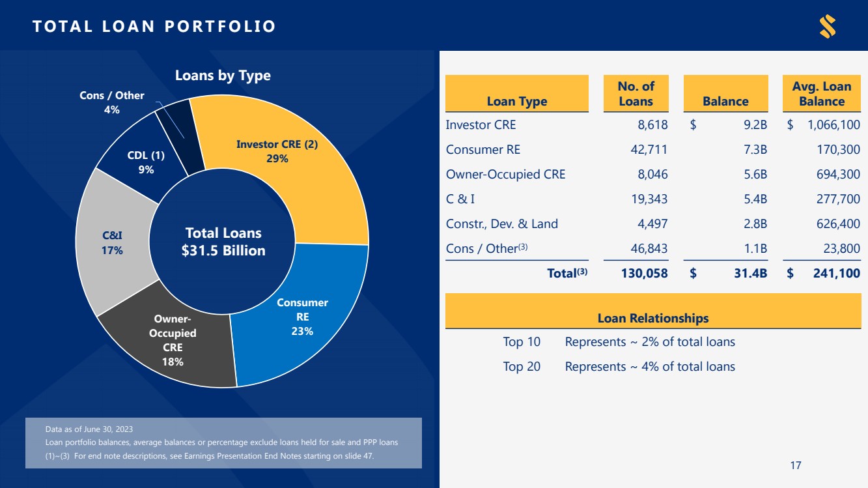Click the Loans by Type chart title

coord(223,76)
